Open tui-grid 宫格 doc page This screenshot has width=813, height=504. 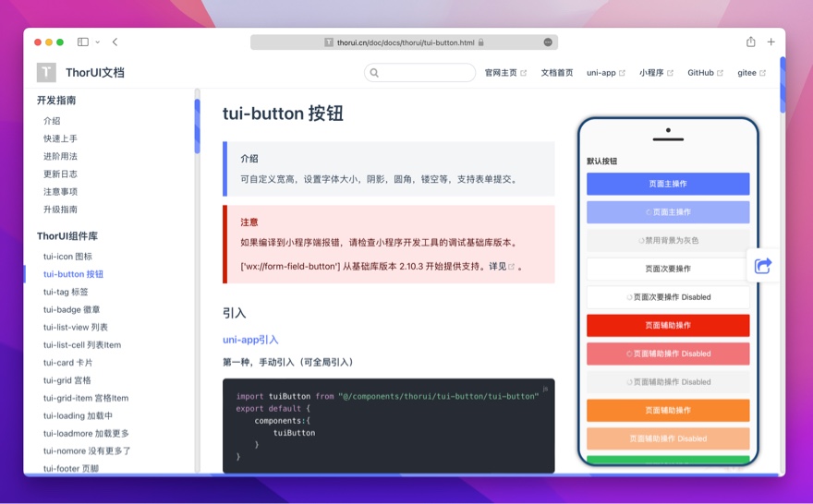pos(67,380)
